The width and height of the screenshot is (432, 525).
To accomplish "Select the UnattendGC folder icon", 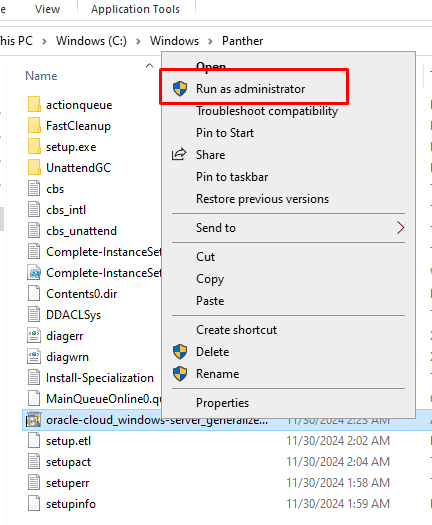I will pyautogui.click(x=34, y=167).
